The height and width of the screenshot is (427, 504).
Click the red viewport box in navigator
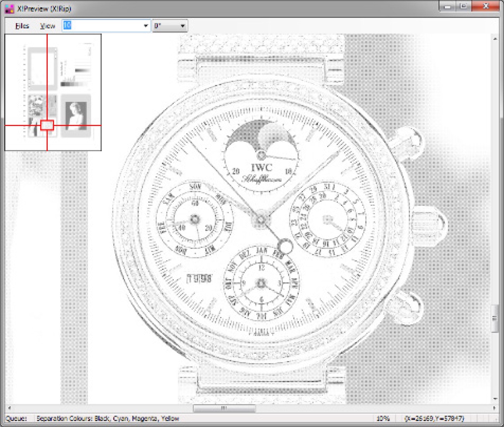pos(47,125)
